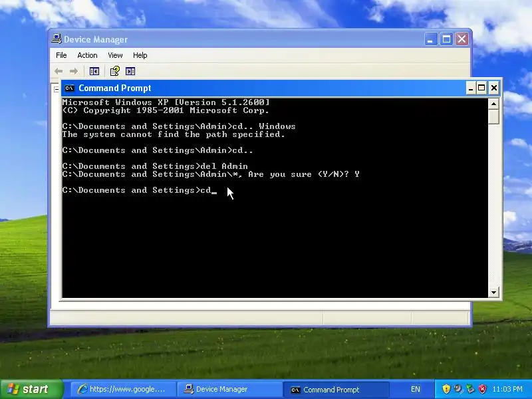Click the Forward arrow in Device Manager toolbar
532x399 pixels.
click(x=74, y=71)
